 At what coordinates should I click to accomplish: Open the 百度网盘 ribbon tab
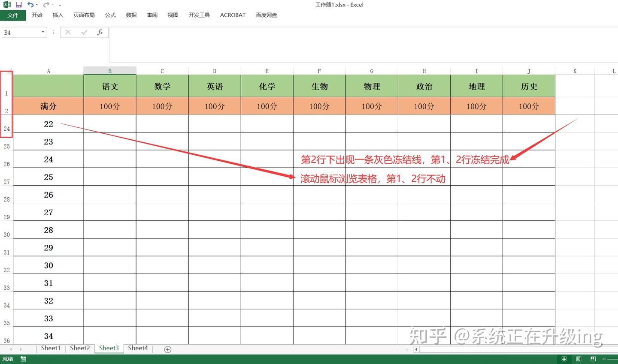point(267,15)
